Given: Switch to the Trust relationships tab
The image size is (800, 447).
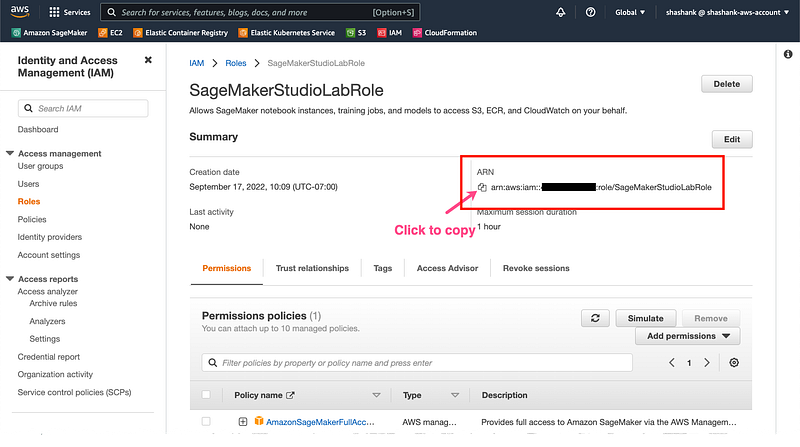Looking at the screenshot, I should coord(313,268).
